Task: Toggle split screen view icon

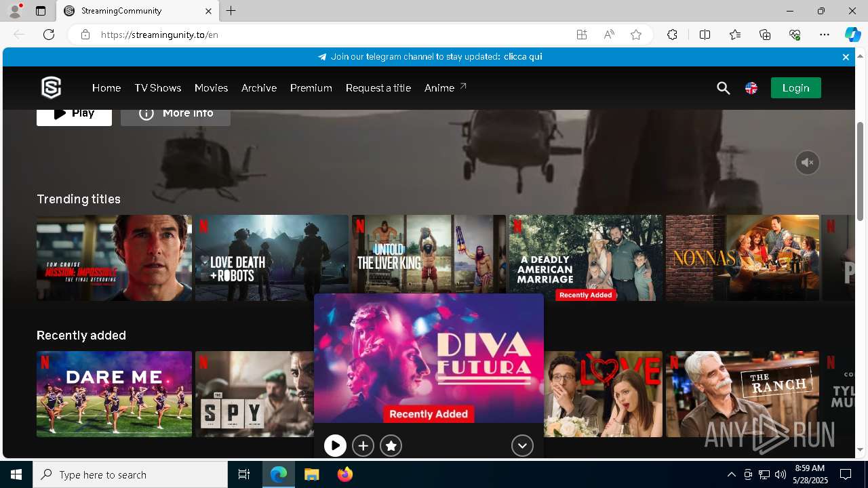Action: (x=705, y=35)
